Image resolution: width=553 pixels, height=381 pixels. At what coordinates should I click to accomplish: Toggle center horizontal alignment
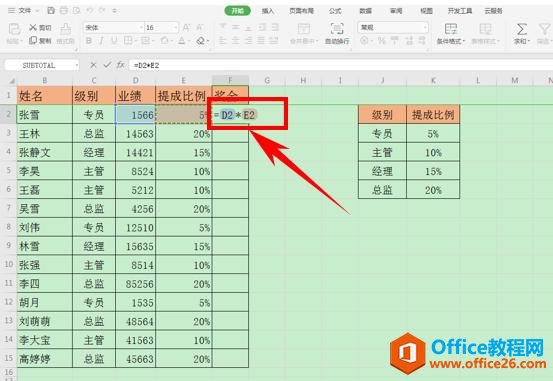tap(236, 41)
